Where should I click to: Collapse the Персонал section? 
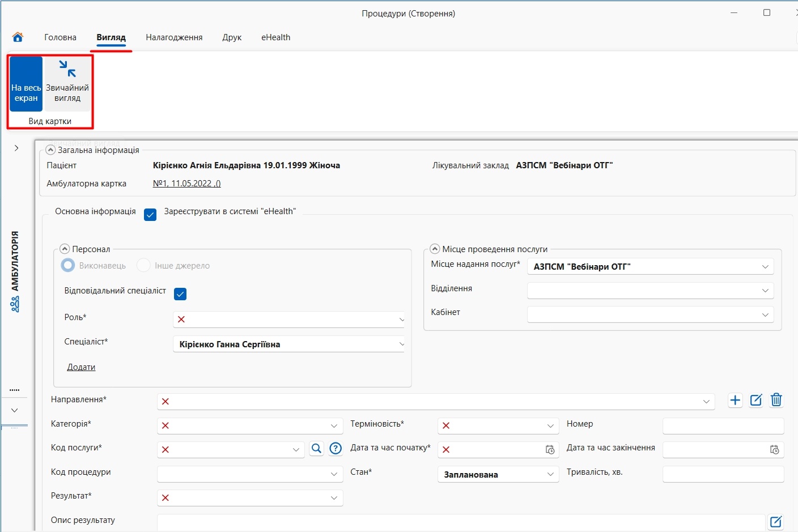coord(65,249)
